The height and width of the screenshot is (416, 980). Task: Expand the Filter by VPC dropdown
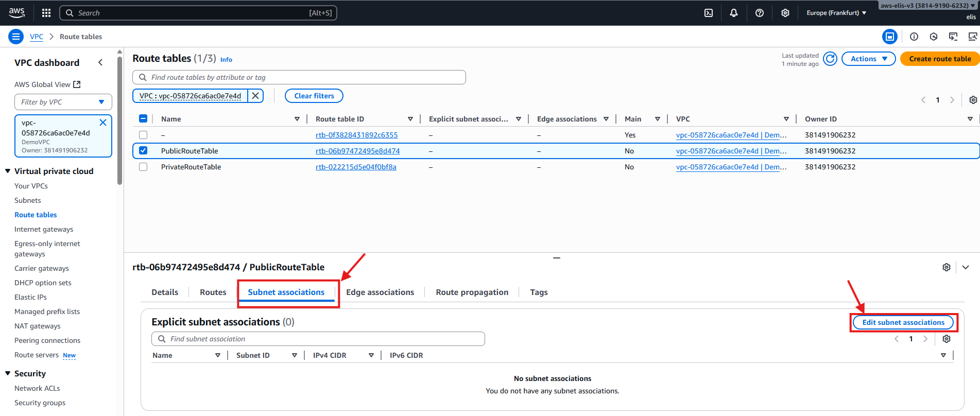(63, 102)
